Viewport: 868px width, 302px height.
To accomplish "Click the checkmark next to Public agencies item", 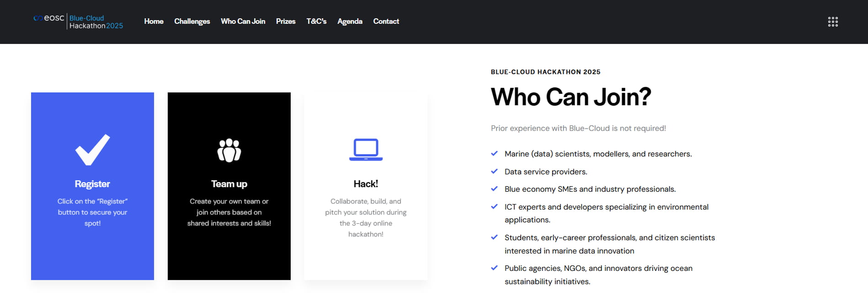I will point(494,268).
